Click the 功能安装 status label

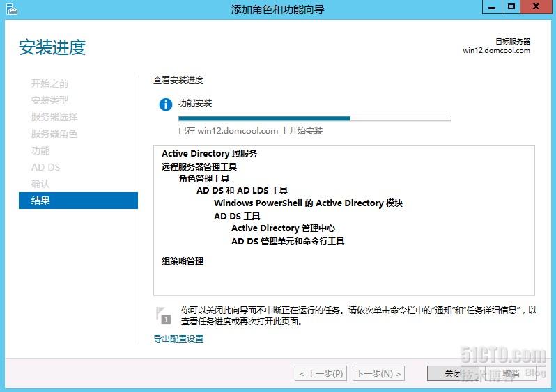[195, 103]
